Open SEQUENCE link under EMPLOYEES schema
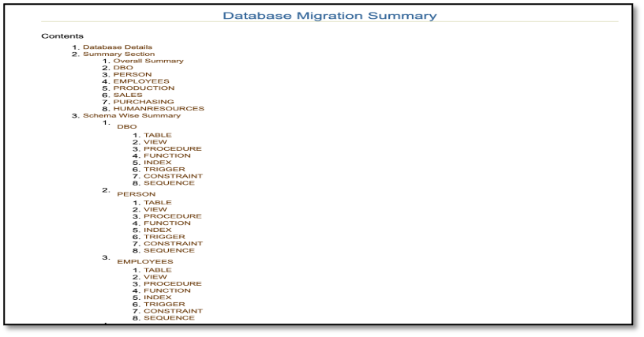644x337 pixels. [x=169, y=318]
